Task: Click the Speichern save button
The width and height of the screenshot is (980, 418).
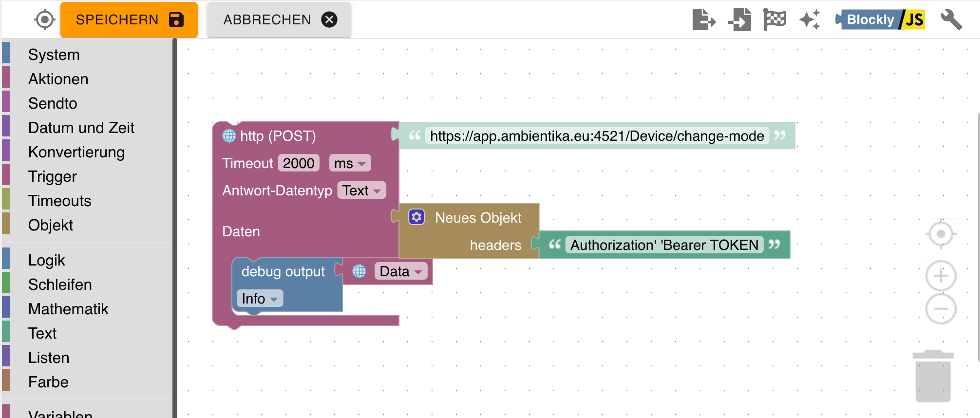Action: pyautogui.click(x=129, y=20)
